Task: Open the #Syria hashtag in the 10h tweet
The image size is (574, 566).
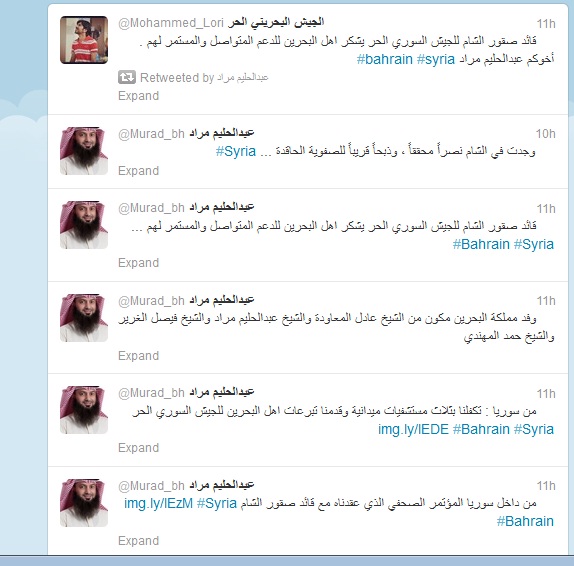Action: tap(236, 151)
